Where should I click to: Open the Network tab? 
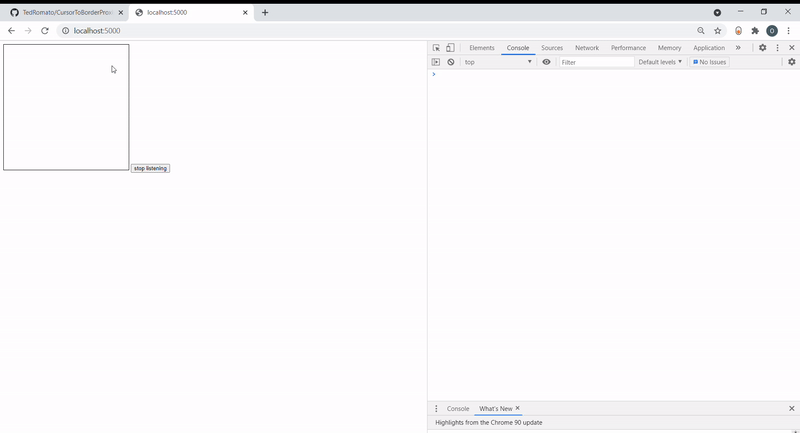pyautogui.click(x=587, y=48)
